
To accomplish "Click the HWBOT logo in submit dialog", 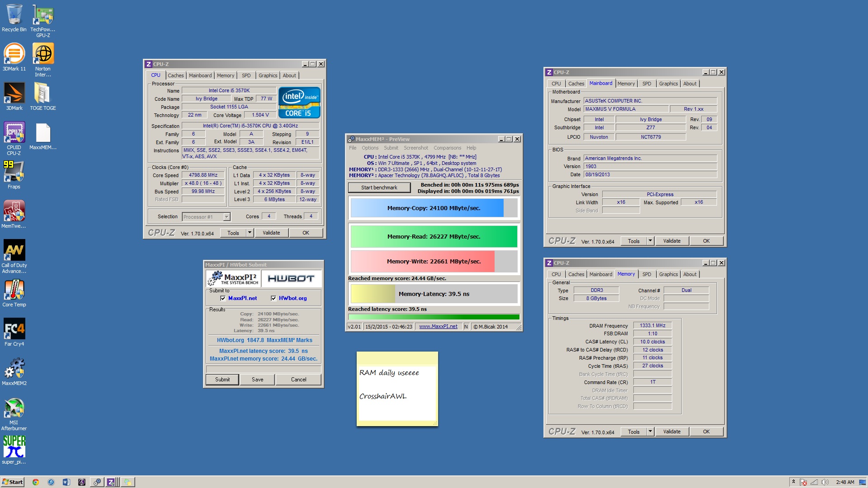I will [x=291, y=278].
